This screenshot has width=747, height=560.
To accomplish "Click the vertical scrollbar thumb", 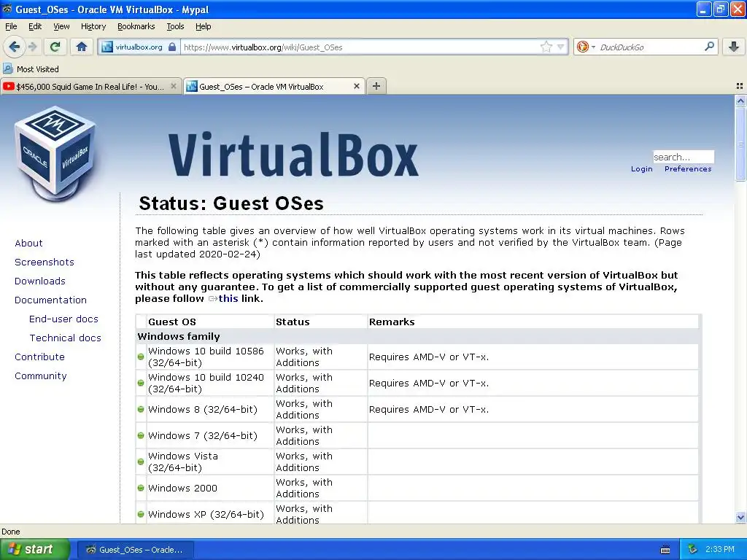I will (740, 144).
